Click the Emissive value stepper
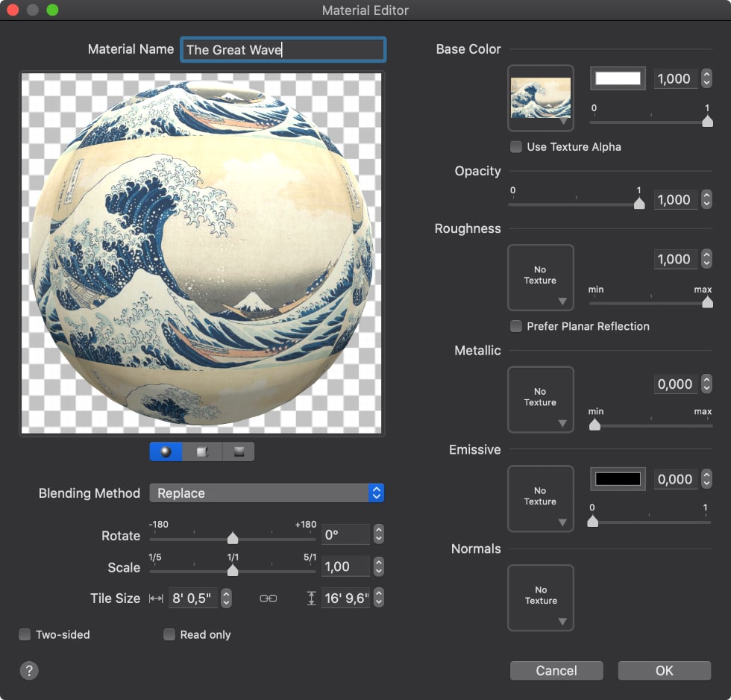The width and height of the screenshot is (731, 700). tap(706, 479)
